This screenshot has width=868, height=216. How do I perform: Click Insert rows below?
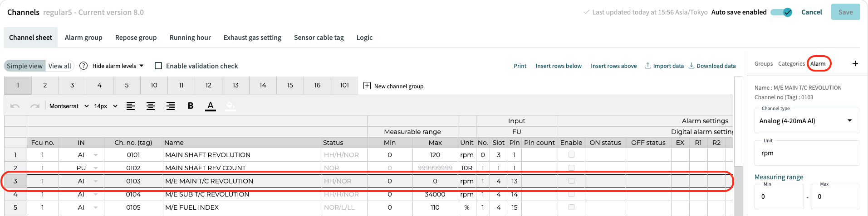(x=559, y=66)
